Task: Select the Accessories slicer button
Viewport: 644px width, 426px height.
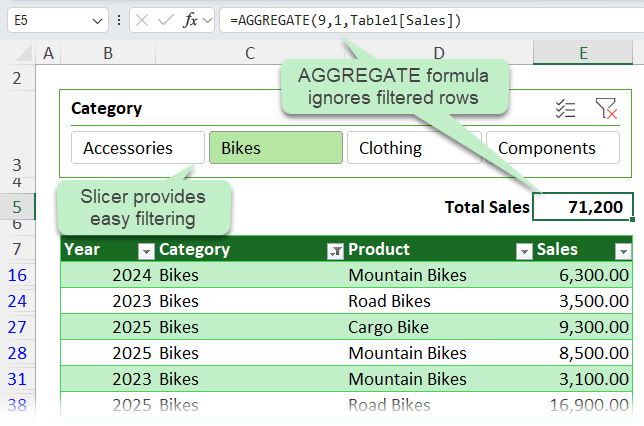Action: (138, 148)
